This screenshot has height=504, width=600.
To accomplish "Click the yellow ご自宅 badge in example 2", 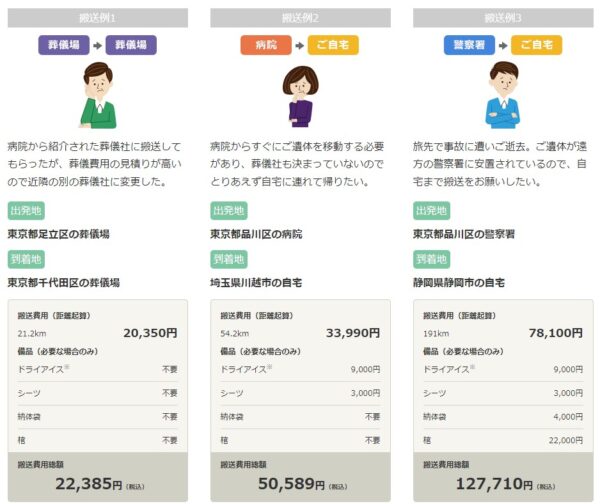I will 333,45.
